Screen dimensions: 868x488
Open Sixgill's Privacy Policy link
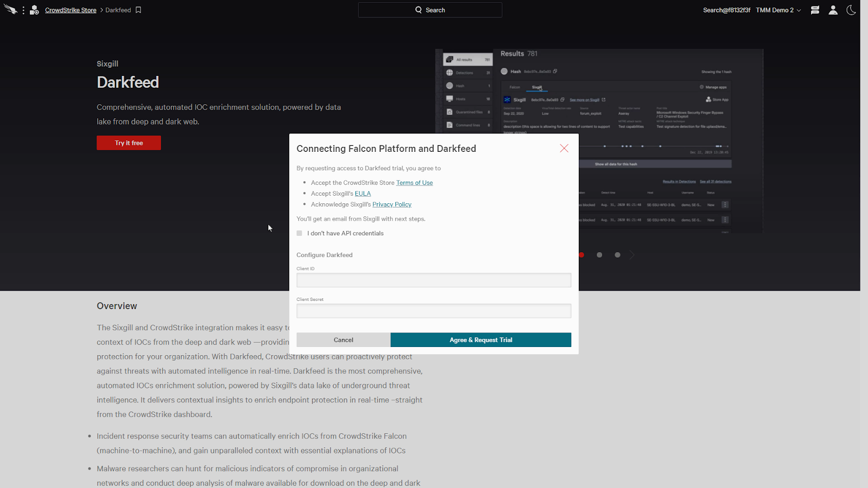click(392, 204)
